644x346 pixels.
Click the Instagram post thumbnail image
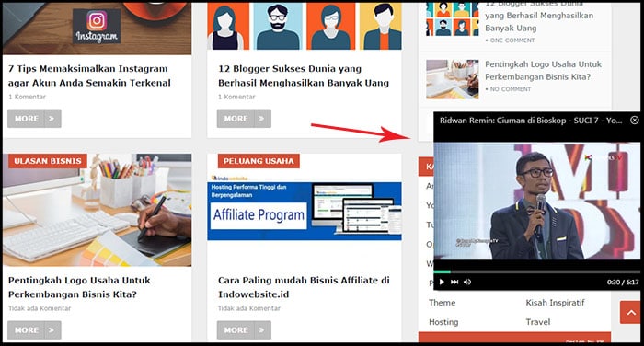pyautogui.click(x=97, y=28)
